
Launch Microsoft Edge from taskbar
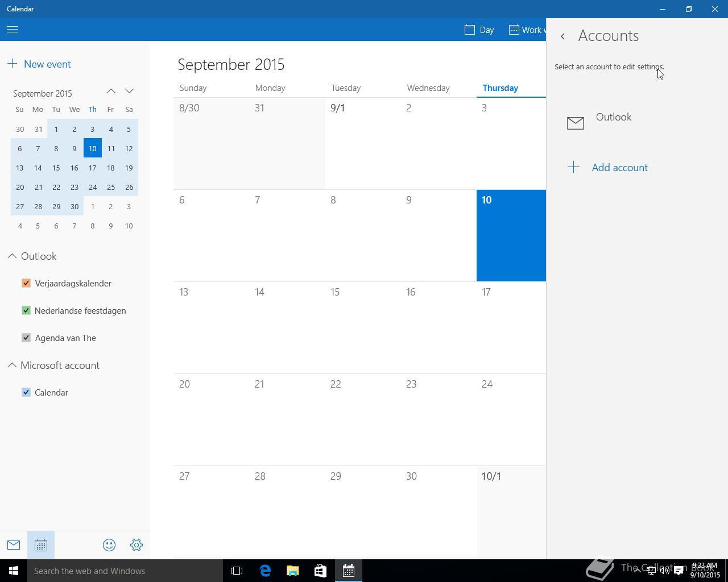click(x=265, y=571)
